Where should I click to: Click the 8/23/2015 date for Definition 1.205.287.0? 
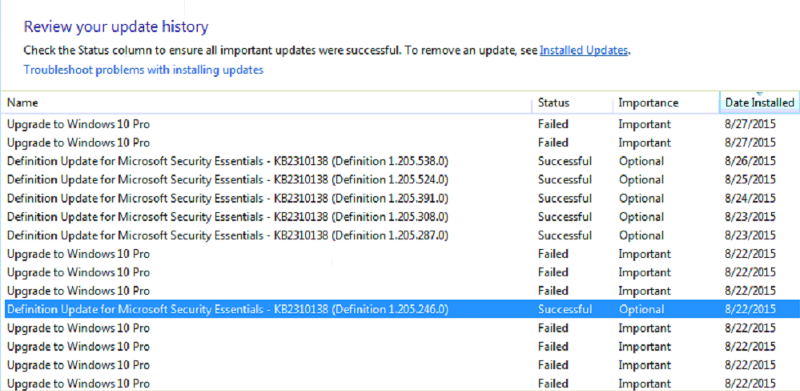point(750,235)
